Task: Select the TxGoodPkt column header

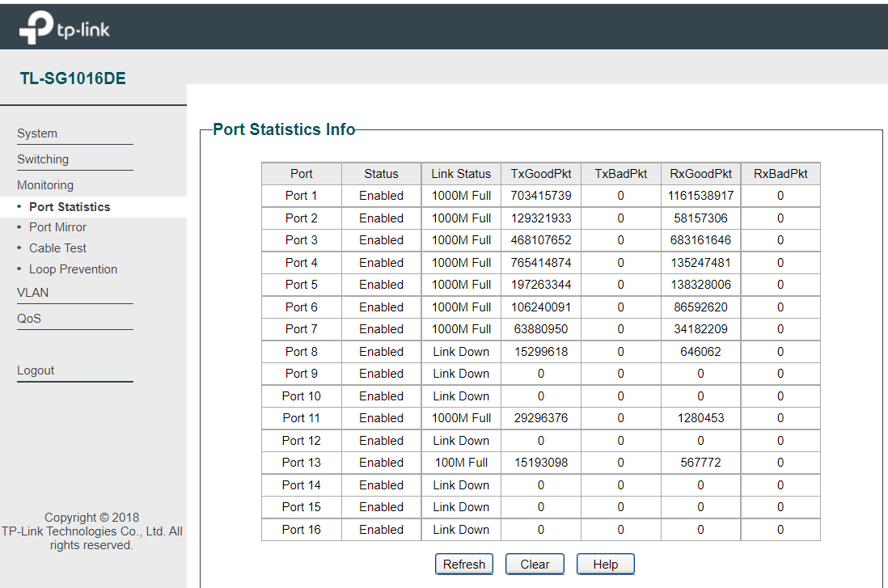Action: point(541,173)
